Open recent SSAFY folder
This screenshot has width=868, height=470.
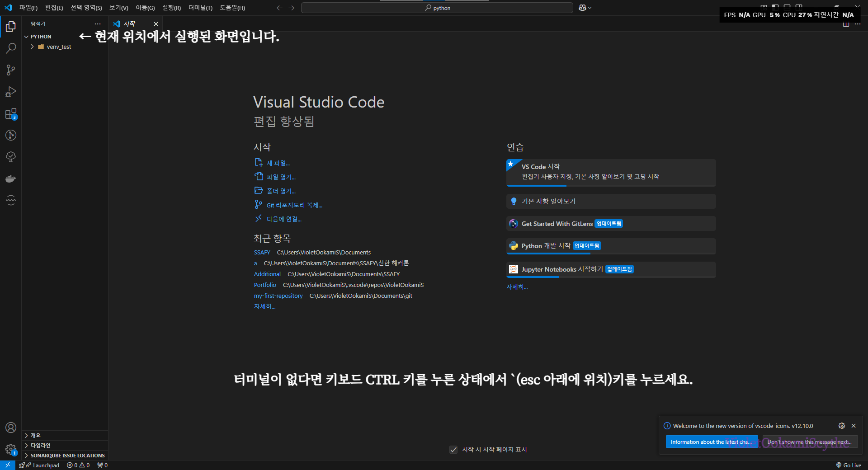(x=262, y=253)
